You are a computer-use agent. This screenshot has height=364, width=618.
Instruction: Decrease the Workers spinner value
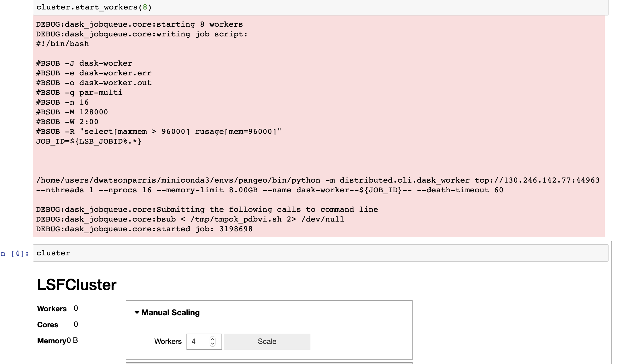pos(213,344)
